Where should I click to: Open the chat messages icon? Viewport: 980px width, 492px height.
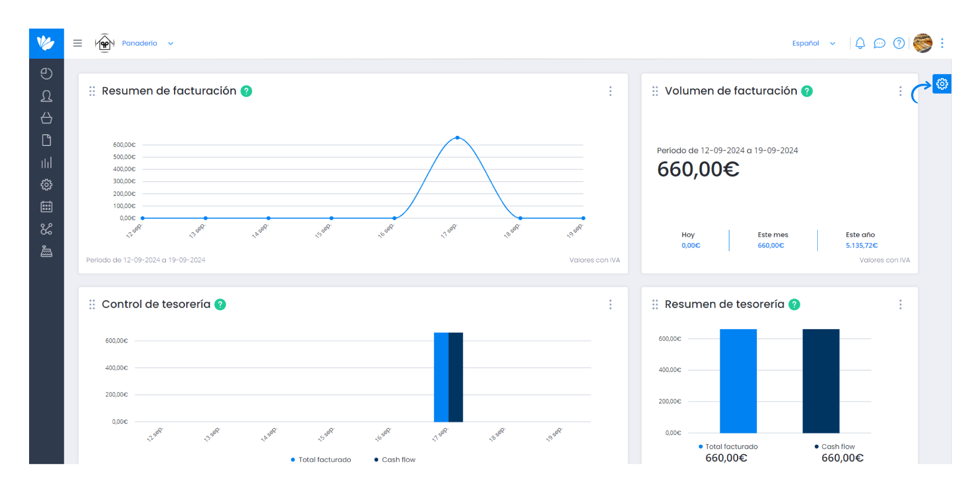[879, 43]
